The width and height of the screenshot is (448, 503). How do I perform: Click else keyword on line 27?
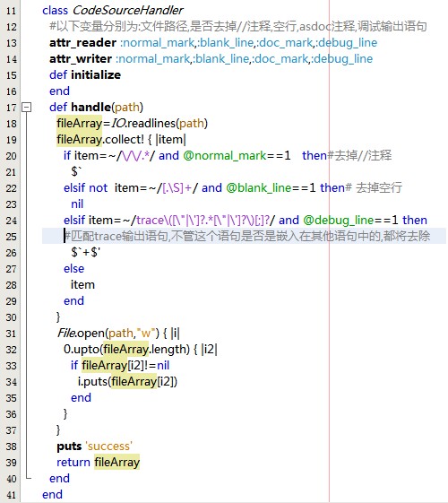(73, 268)
